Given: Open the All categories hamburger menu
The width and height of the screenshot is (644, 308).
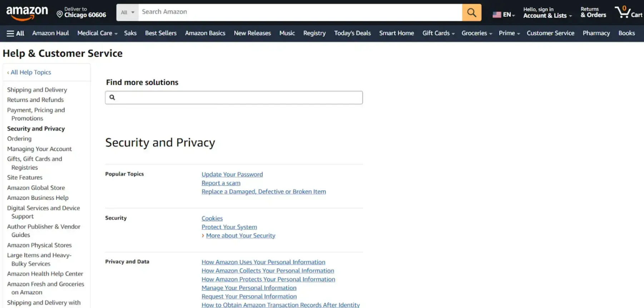Looking at the screenshot, I should pyautogui.click(x=15, y=33).
